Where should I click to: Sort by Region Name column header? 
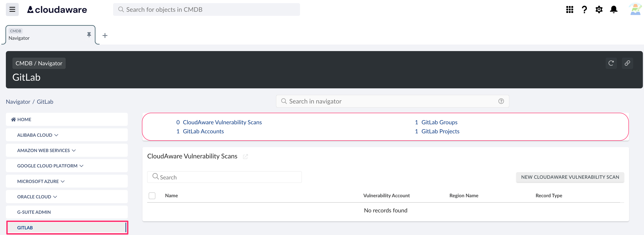tap(464, 196)
